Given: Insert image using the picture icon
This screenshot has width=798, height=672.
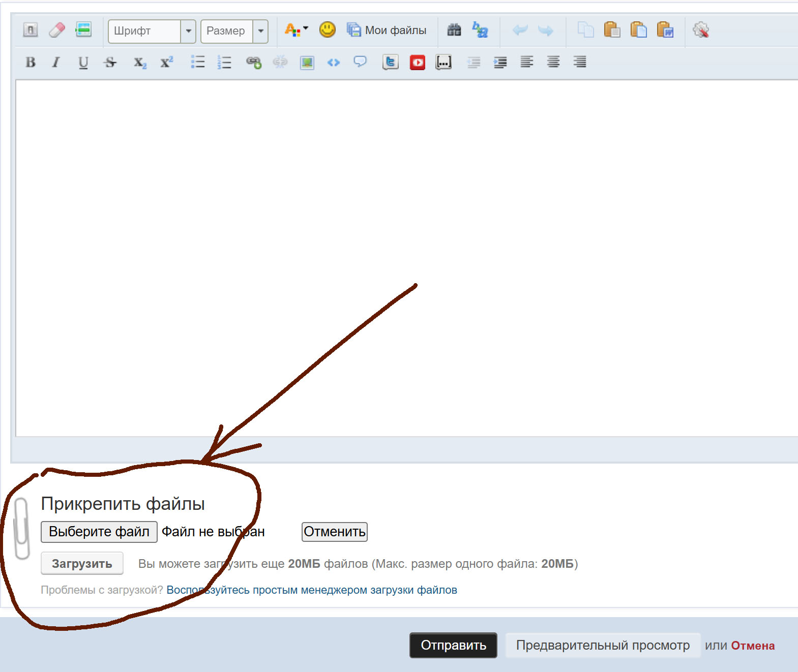Looking at the screenshot, I should pyautogui.click(x=307, y=63).
